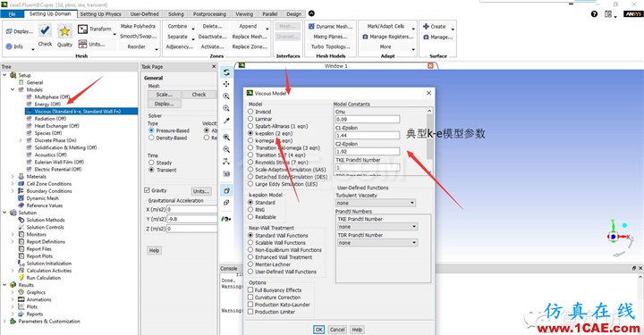Open the Turbulent Viscosity dropdown
Viewport: 644px width, 335px height.
coord(376,203)
